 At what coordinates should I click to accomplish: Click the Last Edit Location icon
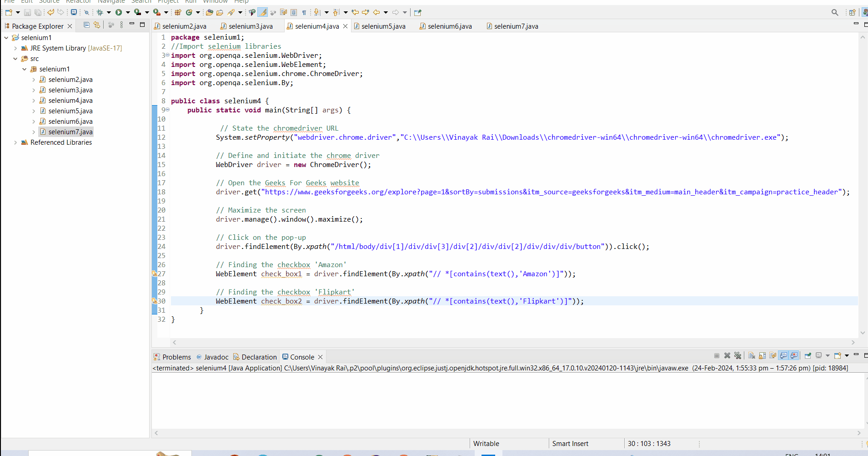tap(355, 12)
